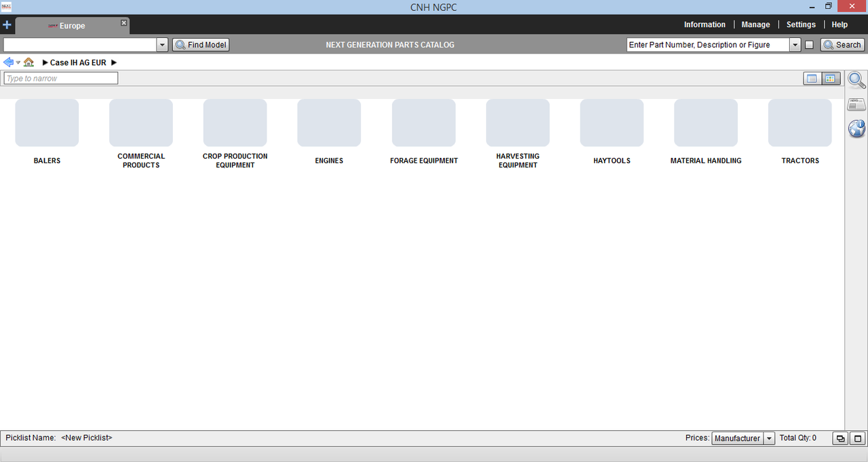Switch to thumbnail grid view

(831, 79)
